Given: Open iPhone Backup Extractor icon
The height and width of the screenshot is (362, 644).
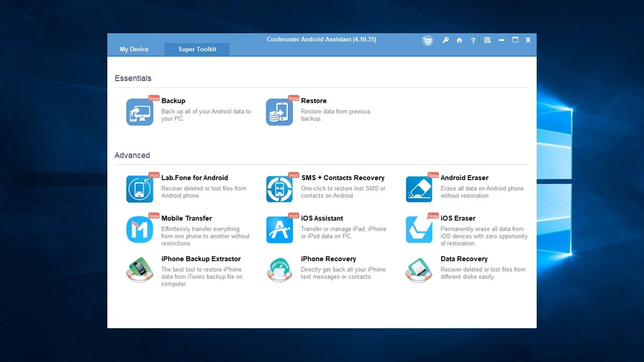Looking at the screenshot, I should pos(140,270).
